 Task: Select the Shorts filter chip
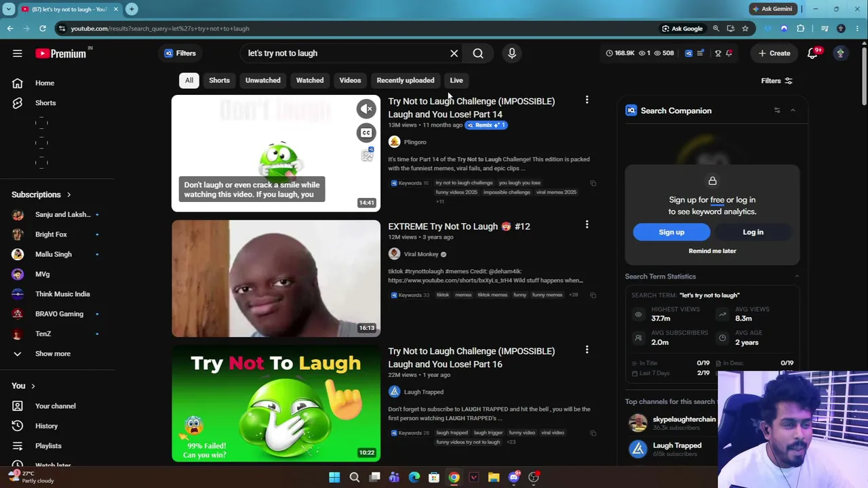[219, 81]
